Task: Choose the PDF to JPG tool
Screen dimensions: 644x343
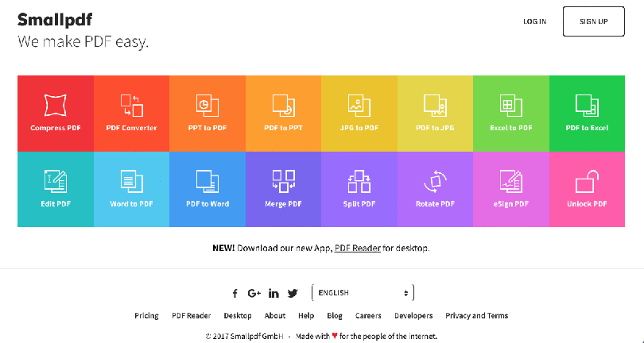Action: click(x=436, y=114)
